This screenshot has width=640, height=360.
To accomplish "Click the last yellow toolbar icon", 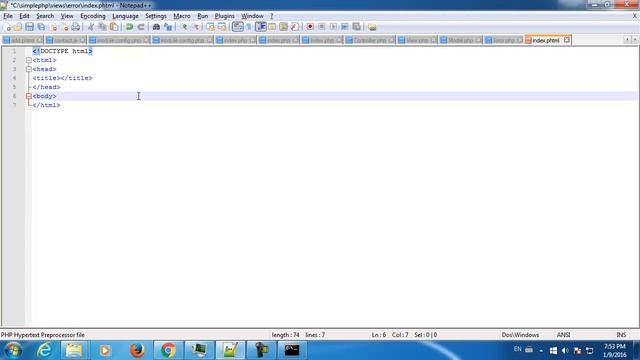I will [x=372, y=27].
